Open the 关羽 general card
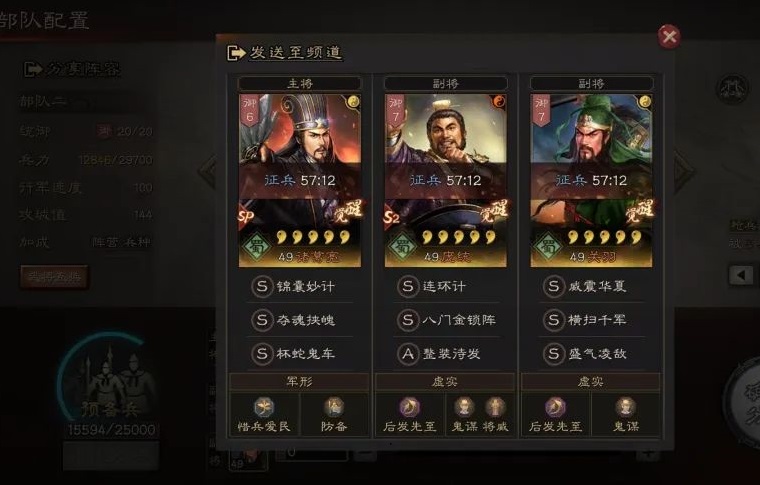 [x=591, y=180]
